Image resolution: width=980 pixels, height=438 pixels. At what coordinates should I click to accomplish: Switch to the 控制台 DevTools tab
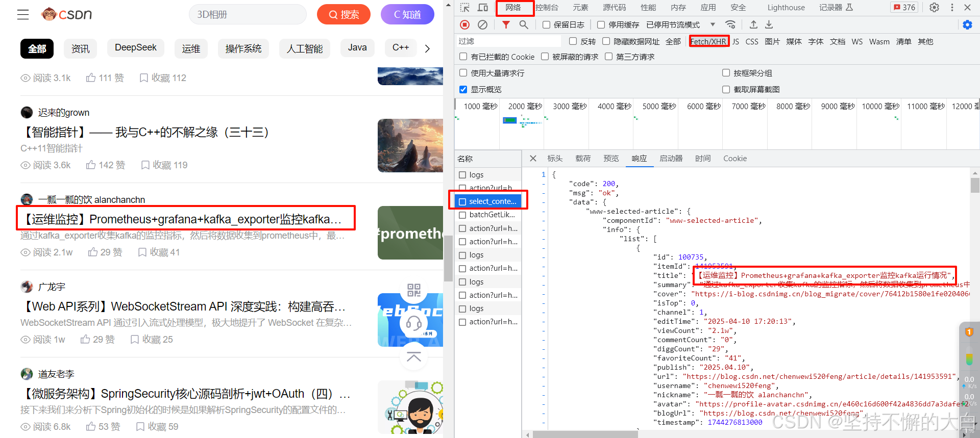coord(547,7)
